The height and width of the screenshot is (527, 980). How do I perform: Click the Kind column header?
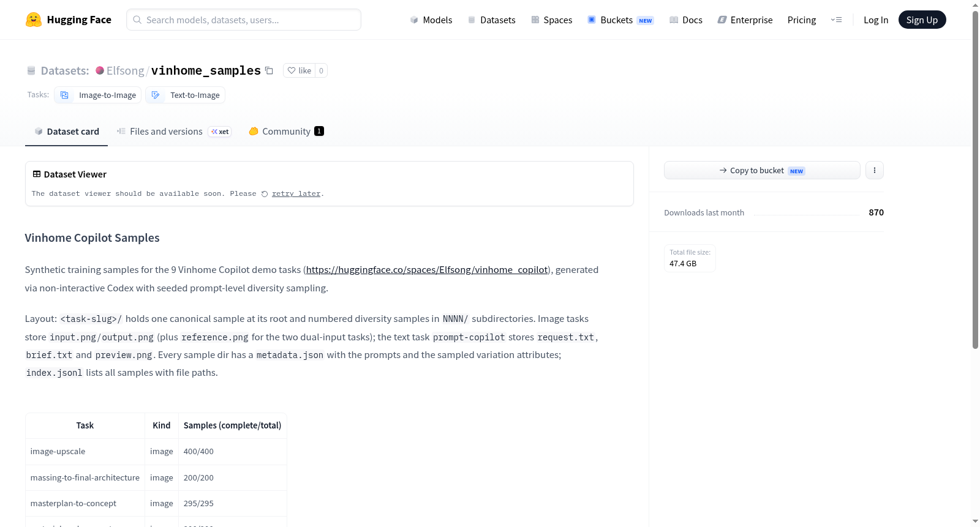click(x=162, y=425)
